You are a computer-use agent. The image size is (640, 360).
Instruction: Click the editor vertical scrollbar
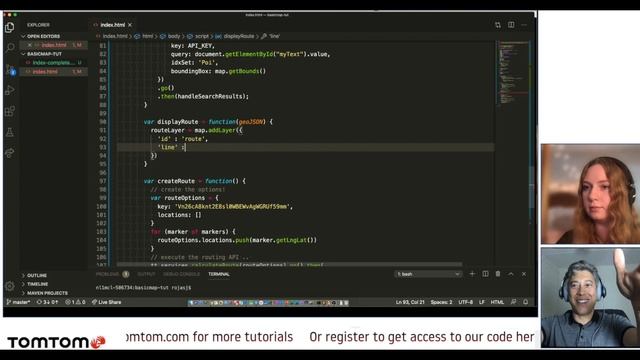532,153
